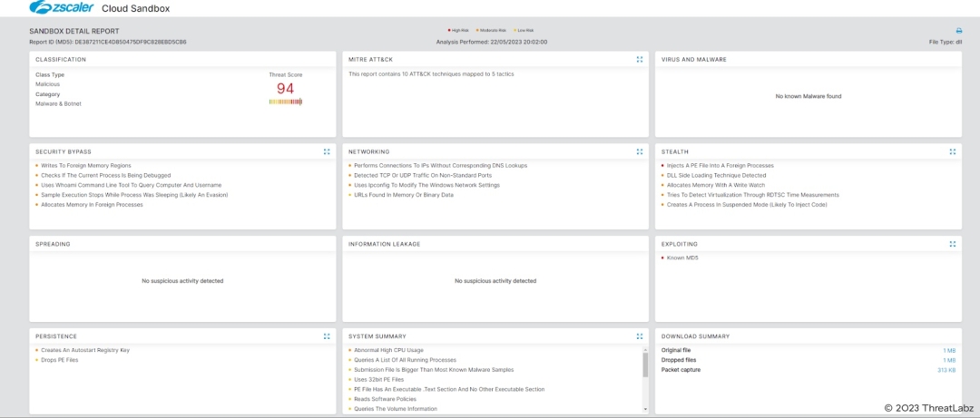Download the 313 KB packet capture
Image resolution: width=980 pixels, height=418 pixels.
[947, 370]
